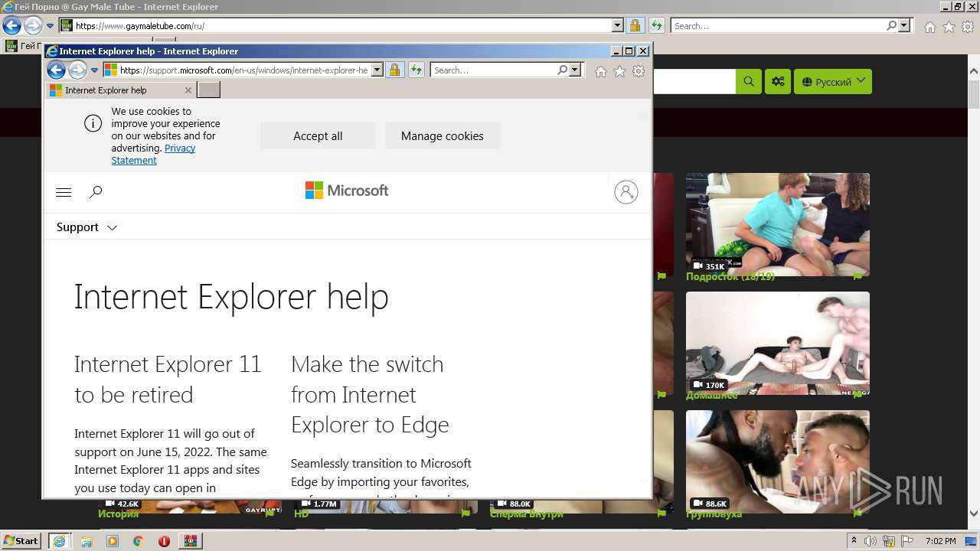The image size is (980, 551).
Task: Open Opera taskbar icon
Action: [x=164, y=541]
